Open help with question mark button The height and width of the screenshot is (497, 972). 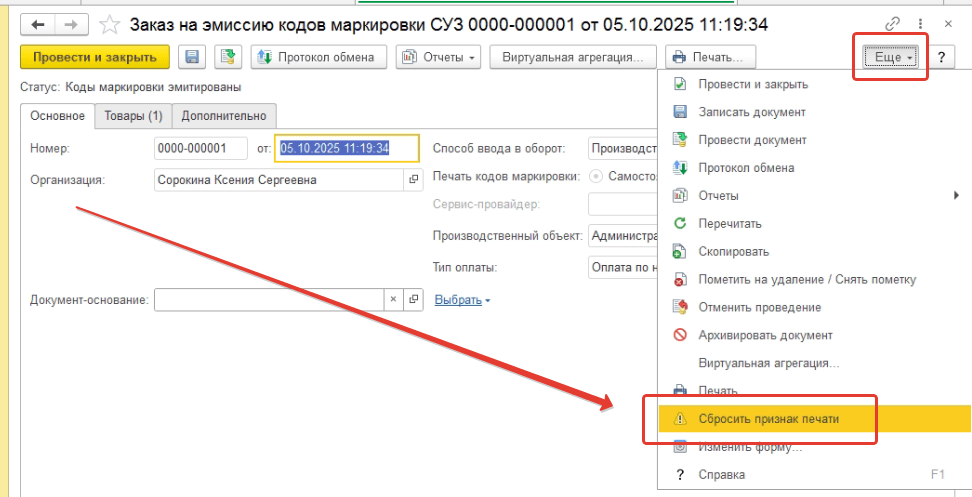(x=941, y=58)
